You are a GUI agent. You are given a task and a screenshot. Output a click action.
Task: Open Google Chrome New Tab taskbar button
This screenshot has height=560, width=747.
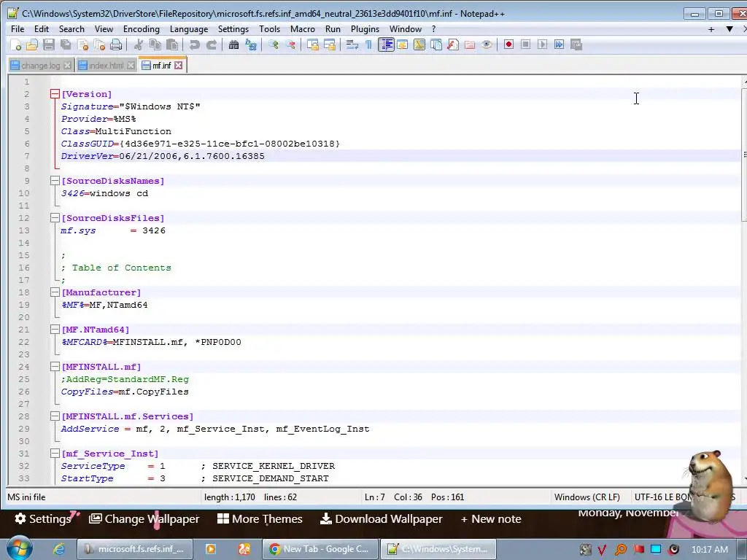[x=320, y=549]
